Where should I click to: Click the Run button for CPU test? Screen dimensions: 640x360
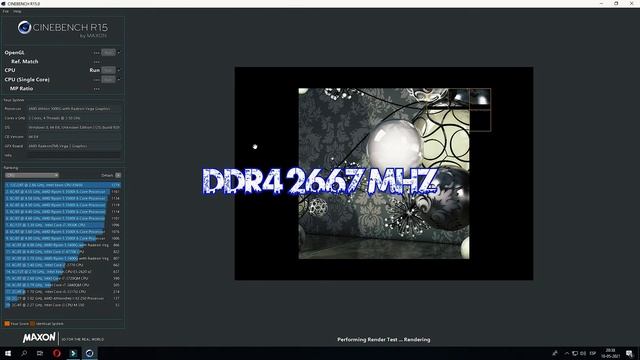pos(108,70)
